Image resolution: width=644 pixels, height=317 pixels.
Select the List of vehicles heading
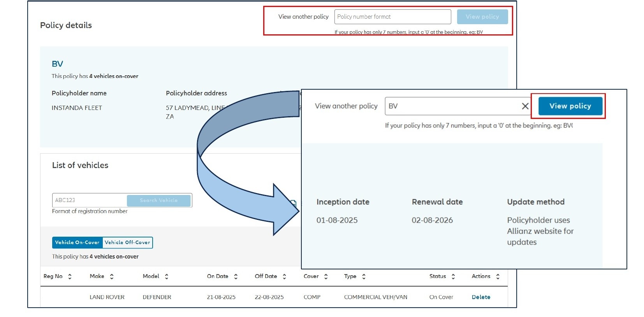(80, 165)
